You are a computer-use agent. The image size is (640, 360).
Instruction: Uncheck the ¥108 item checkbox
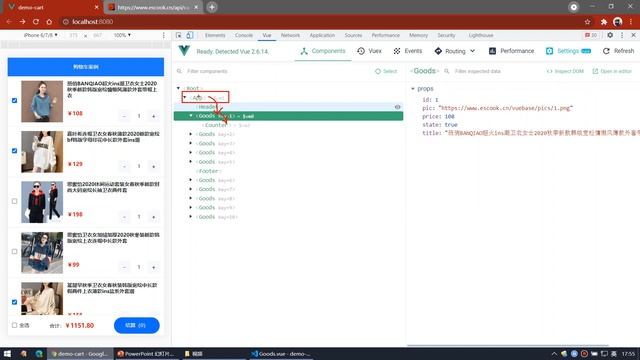click(x=14, y=100)
